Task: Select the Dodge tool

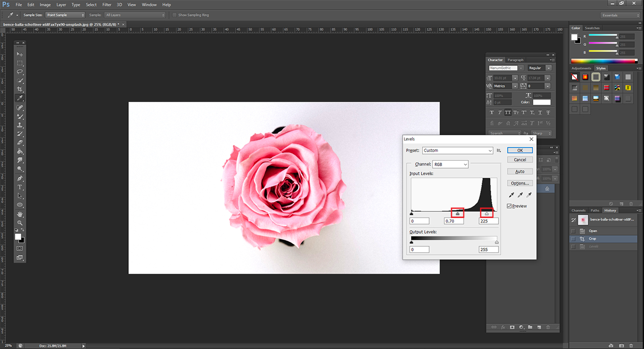Action: [20, 169]
